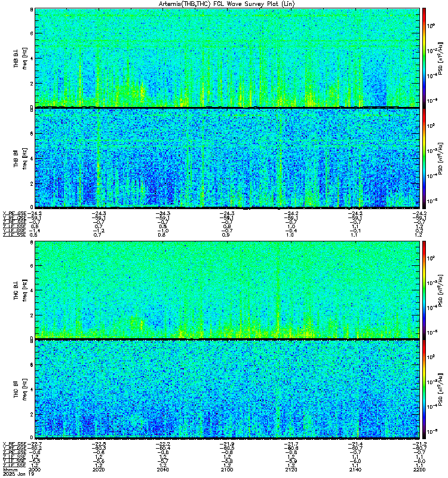The width and height of the screenshot is (448, 478).
Task: Click the THC B∥ spectrogram panel
Action: 228,389
